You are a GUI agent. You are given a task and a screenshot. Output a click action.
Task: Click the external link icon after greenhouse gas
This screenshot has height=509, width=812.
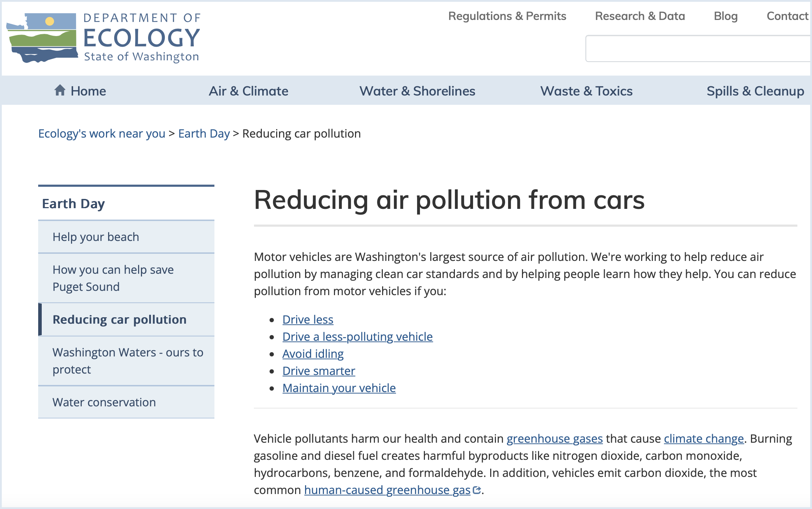point(477,490)
